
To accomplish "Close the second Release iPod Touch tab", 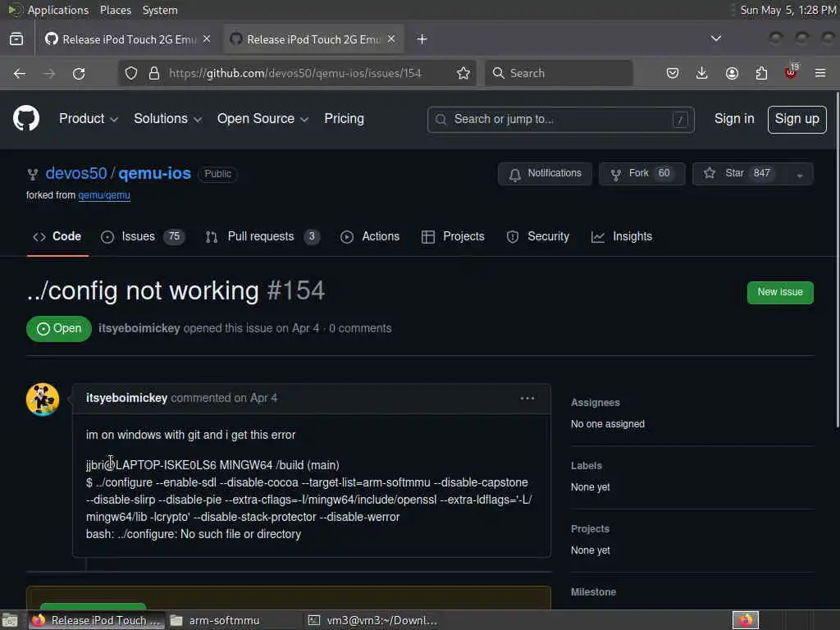I will (391, 39).
